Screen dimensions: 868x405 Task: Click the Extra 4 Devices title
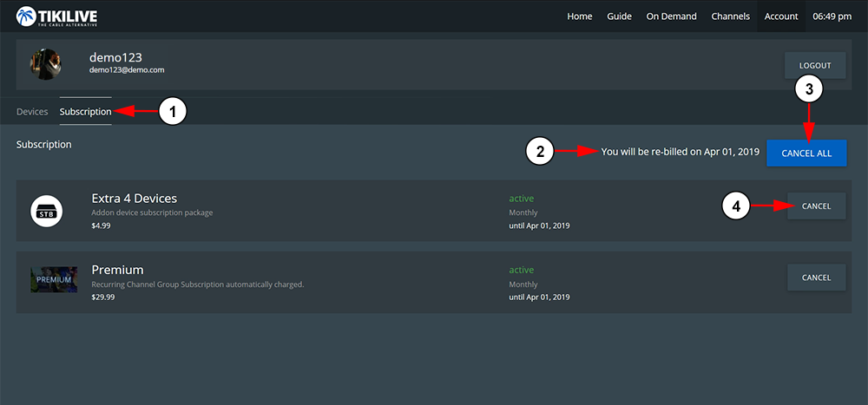134,199
